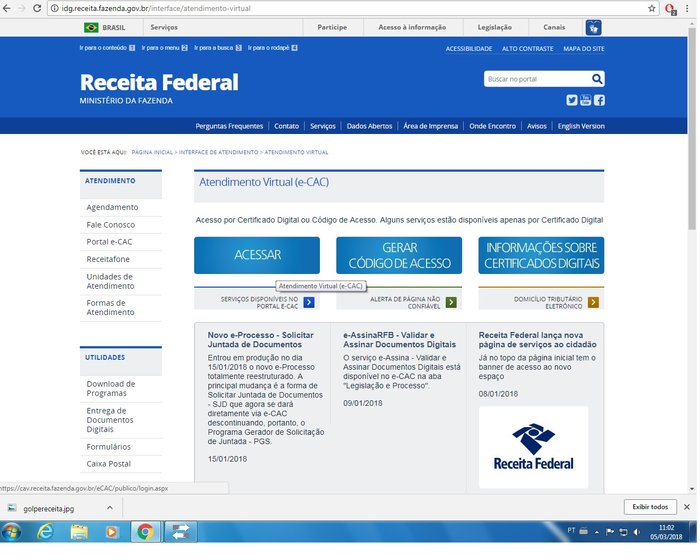Open media player icon in taskbar
Image resolution: width=700 pixels, height=560 pixels.
[x=112, y=531]
